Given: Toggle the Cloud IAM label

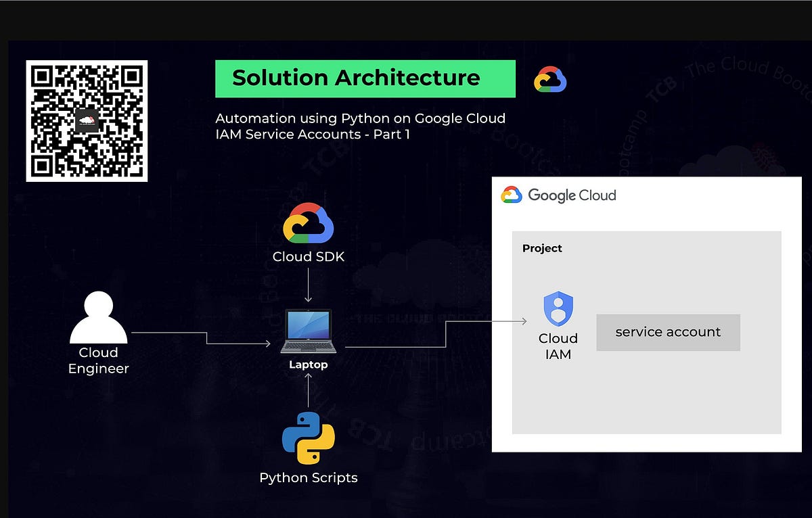Looking at the screenshot, I should click(558, 346).
